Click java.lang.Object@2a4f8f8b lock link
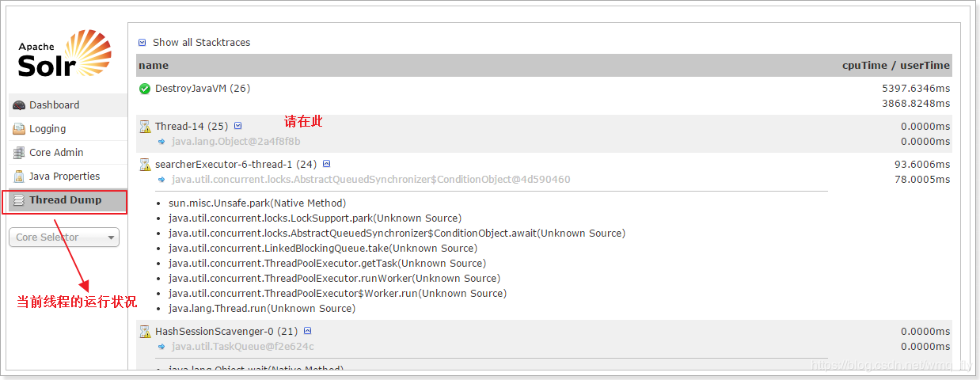980x380 pixels. point(236,142)
